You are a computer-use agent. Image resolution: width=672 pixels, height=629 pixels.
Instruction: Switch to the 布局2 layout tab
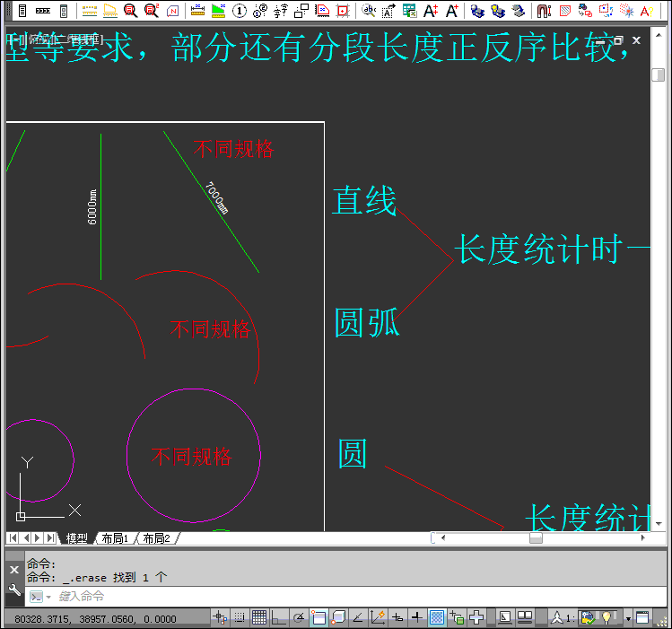coord(154,538)
